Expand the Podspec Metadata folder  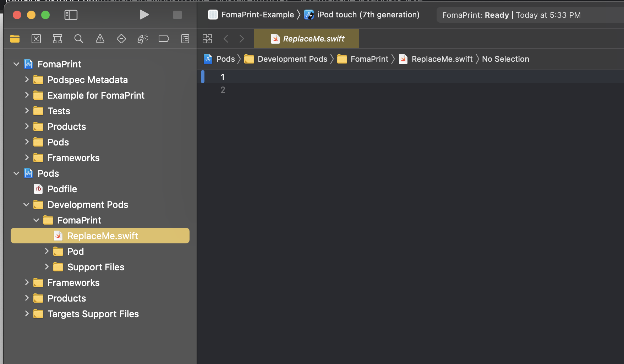tap(27, 79)
